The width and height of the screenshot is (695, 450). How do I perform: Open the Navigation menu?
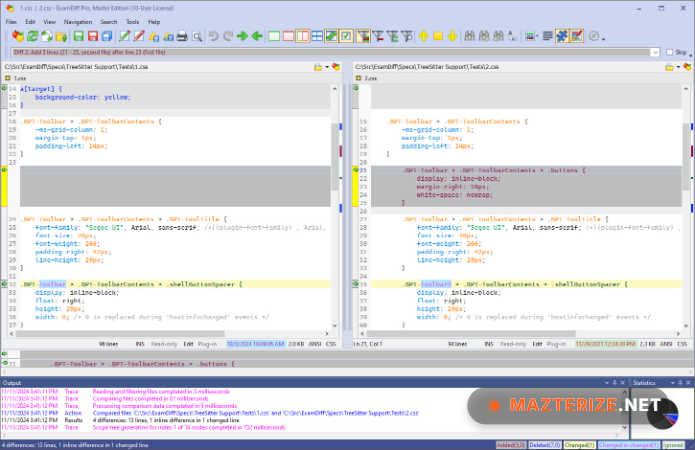(78, 22)
